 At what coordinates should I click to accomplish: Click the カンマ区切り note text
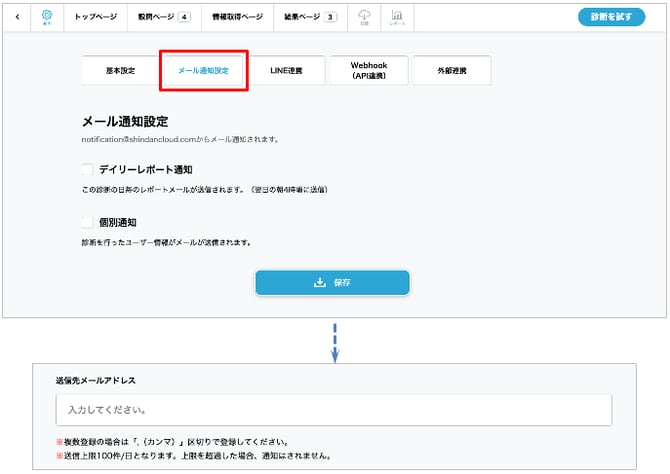click(173, 442)
